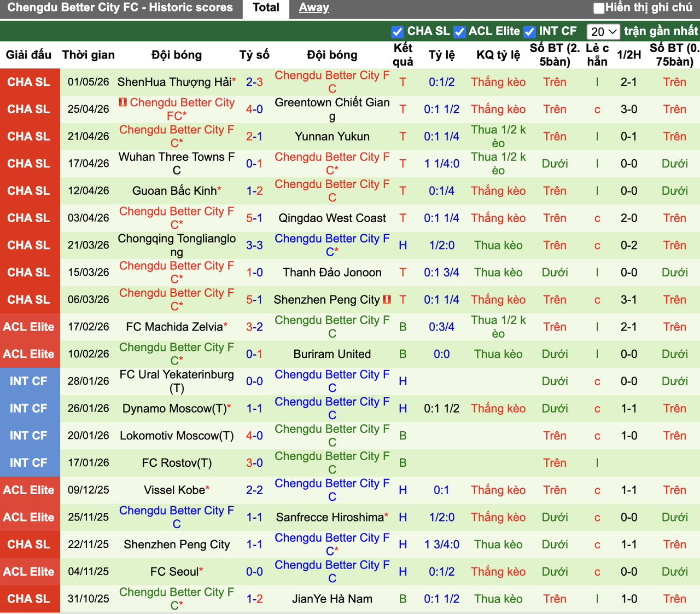Image resolution: width=700 pixels, height=614 pixels.
Task: Open the 3-3 score on 21/03/26
Action: coord(254,245)
